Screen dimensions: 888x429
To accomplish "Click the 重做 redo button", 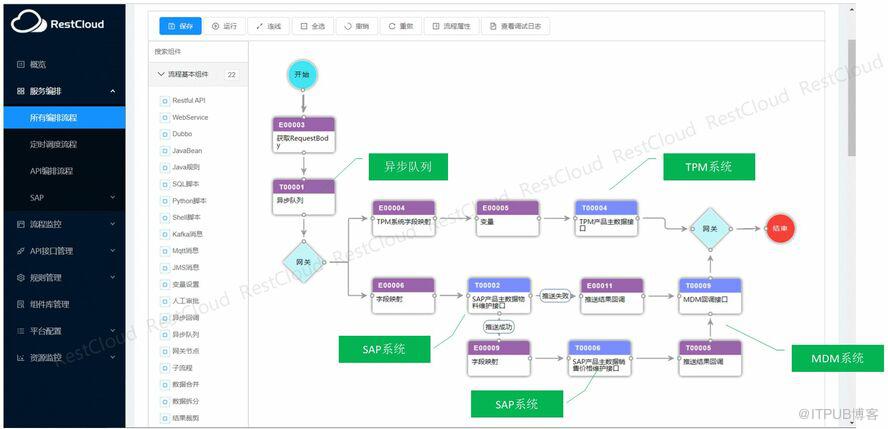I will pyautogui.click(x=401, y=26).
